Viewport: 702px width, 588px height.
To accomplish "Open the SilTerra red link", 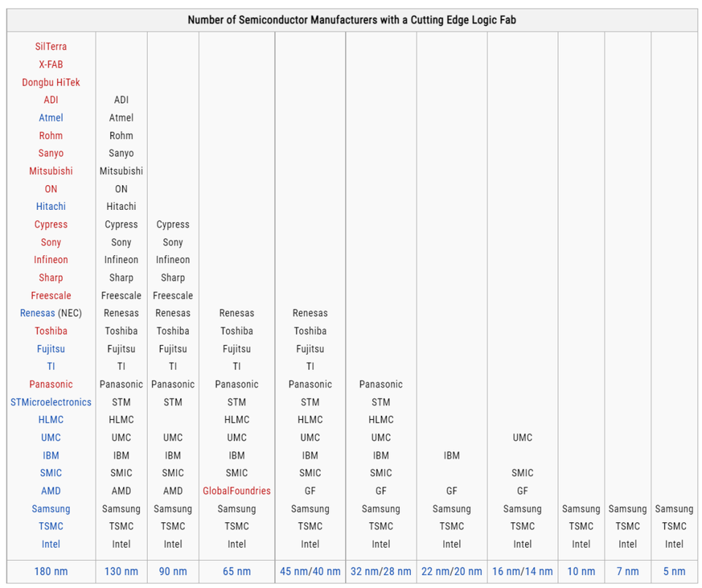I will (51, 47).
